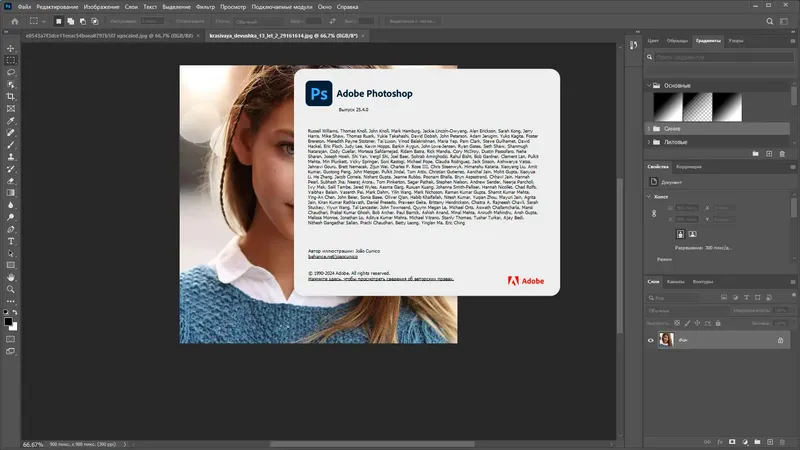The image size is (800, 450).
Task: Select the Eyedropper tool
Action: pyautogui.click(x=11, y=120)
